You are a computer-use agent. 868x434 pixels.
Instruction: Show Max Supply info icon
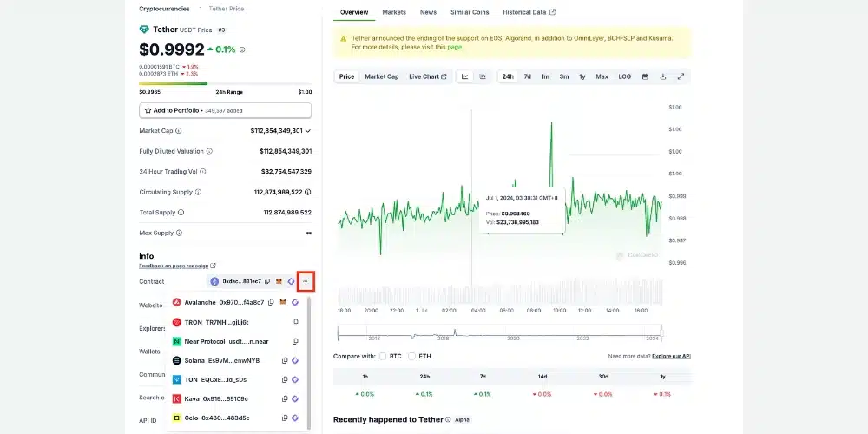(179, 233)
